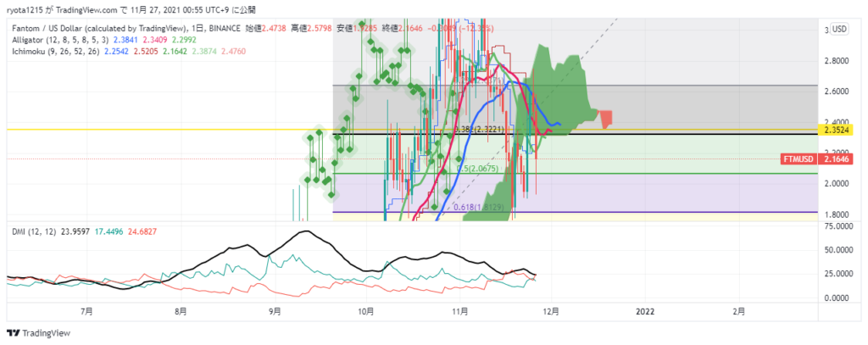Click the 2022 marker on time axis
The image size is (868, 345).
coord(645,311)
